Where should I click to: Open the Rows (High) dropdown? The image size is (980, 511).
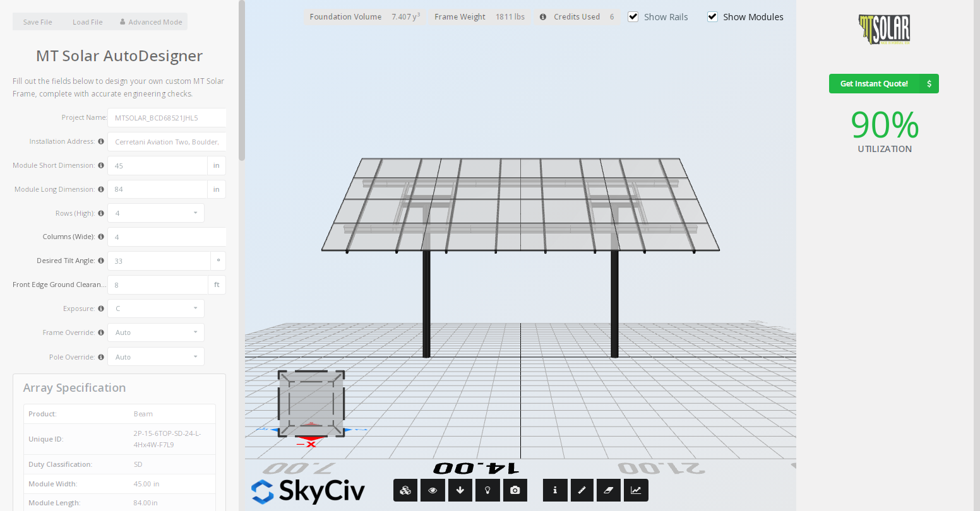156,213
